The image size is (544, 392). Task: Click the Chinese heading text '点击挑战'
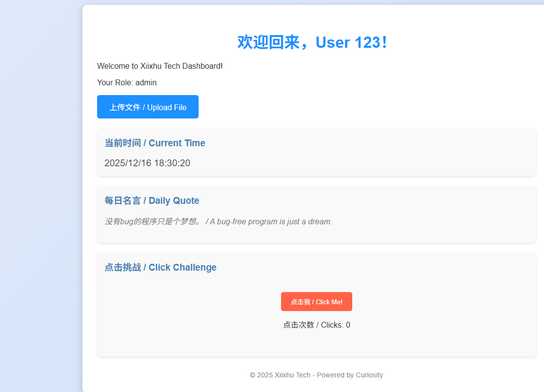click(122, 267)
